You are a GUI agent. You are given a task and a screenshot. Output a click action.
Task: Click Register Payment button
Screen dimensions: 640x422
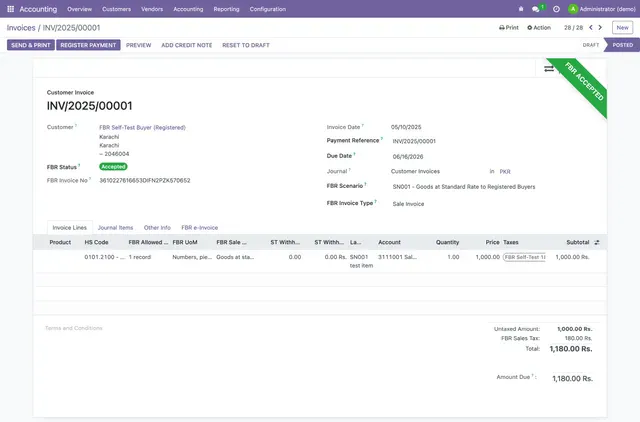[88, 45]
